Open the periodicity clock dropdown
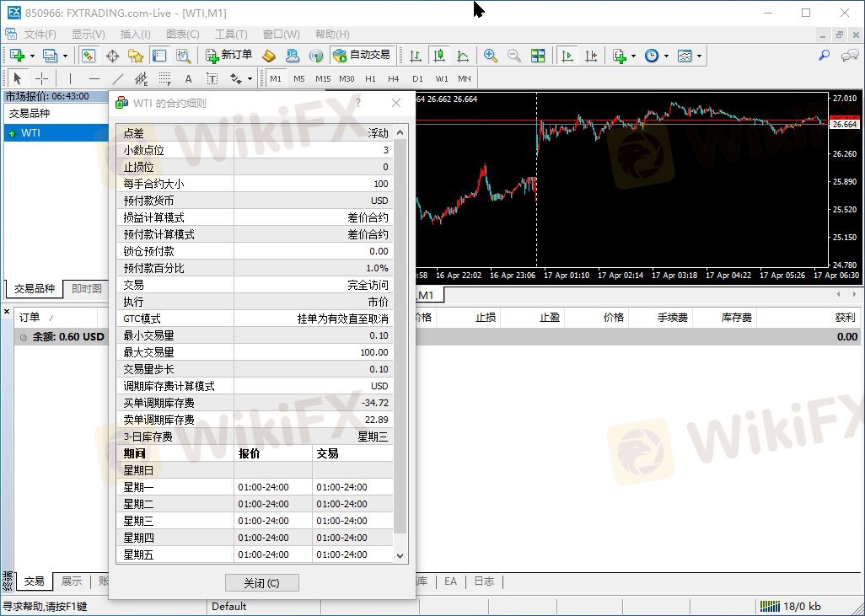Image resolution: width=865 pixels, height=616 pixels. pyautogui.click(x=666, y=56)
